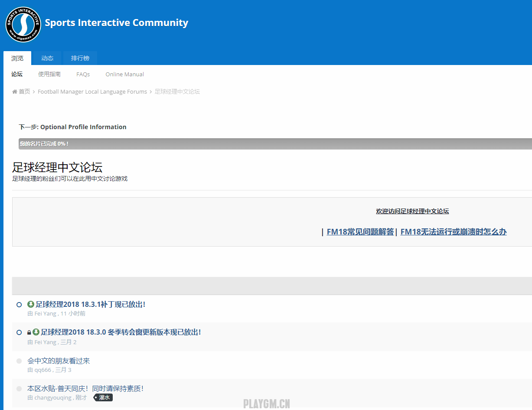This screenshot has height=410, width=532.
Task: Click unread circle marker for 18.3.1补丁 topic
Action: pyautogui.click(x=19, y=305)
